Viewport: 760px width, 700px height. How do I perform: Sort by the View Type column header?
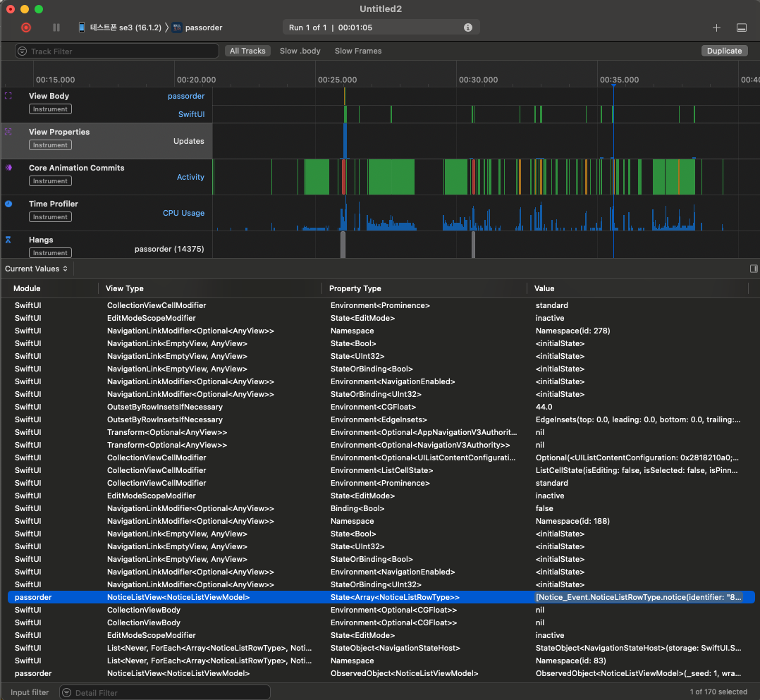click(x=125, y=288)
